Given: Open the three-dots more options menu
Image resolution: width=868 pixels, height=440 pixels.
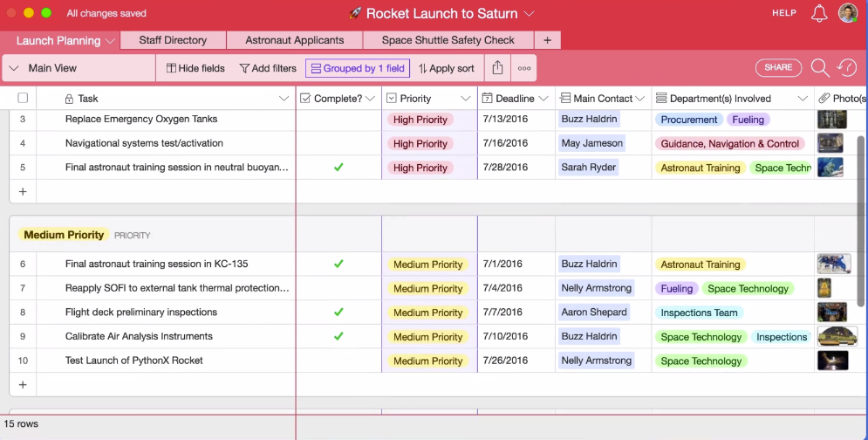Looking at the screenshot, I should [523, 68].
